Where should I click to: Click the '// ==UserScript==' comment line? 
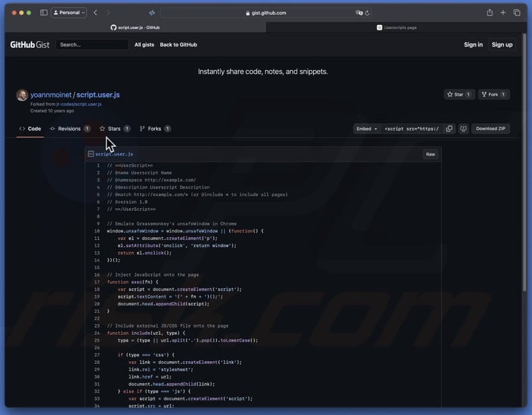coord(130,166)
